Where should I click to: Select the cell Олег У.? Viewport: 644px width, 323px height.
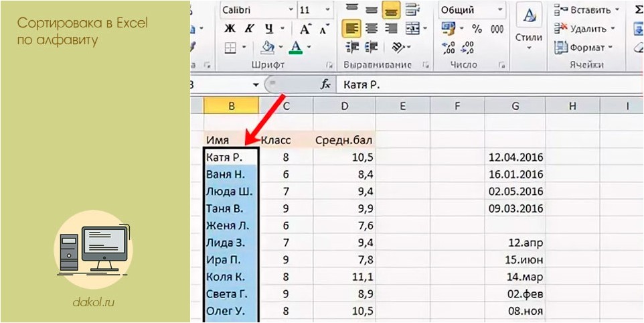click(231, 312)
